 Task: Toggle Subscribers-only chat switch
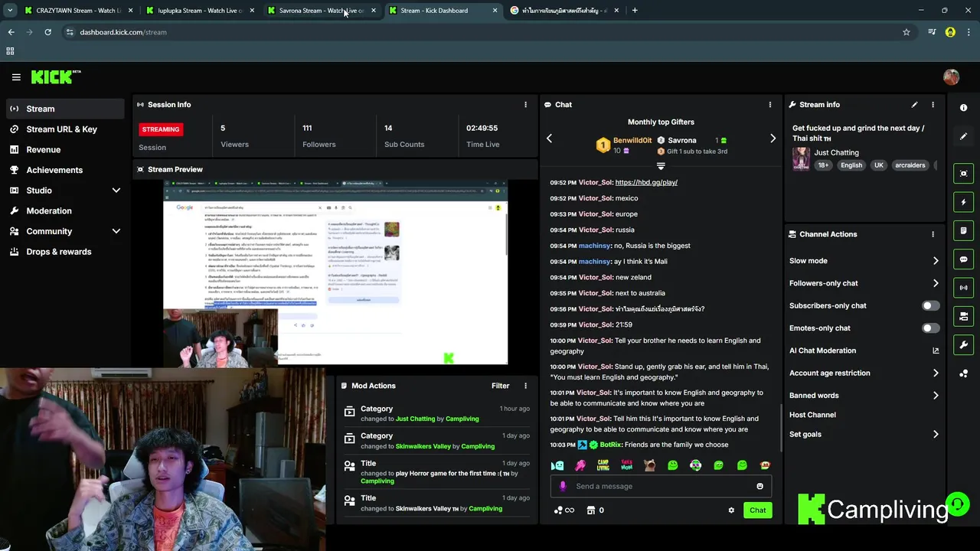pyautogui.click(x=930, y=306)
